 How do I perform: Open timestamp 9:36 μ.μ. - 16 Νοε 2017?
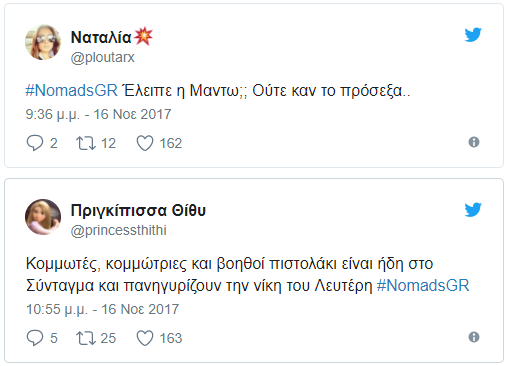[98, 114]
